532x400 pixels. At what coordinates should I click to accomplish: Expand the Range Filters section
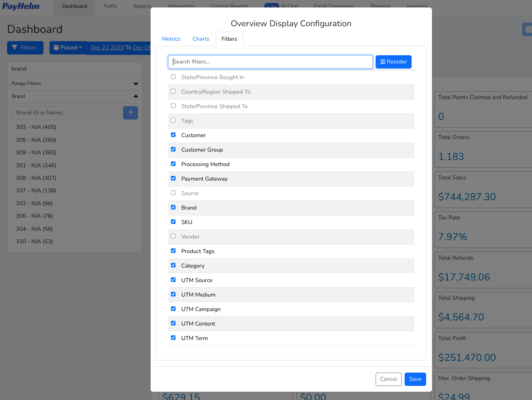[x=75, y=83]
